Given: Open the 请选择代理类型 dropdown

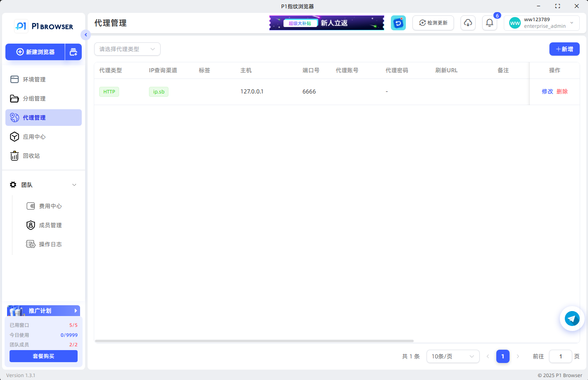Looking at the screenshot, I should point(127,49).
